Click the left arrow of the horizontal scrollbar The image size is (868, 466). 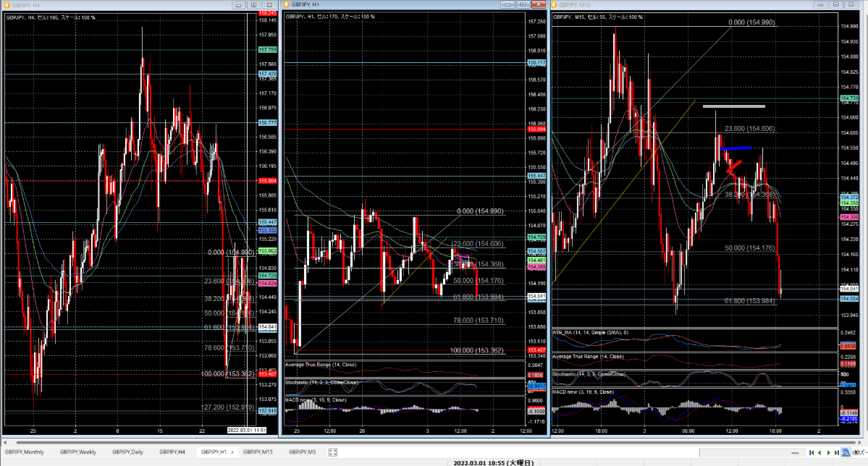pyautogui.click(x=5, y=442)
